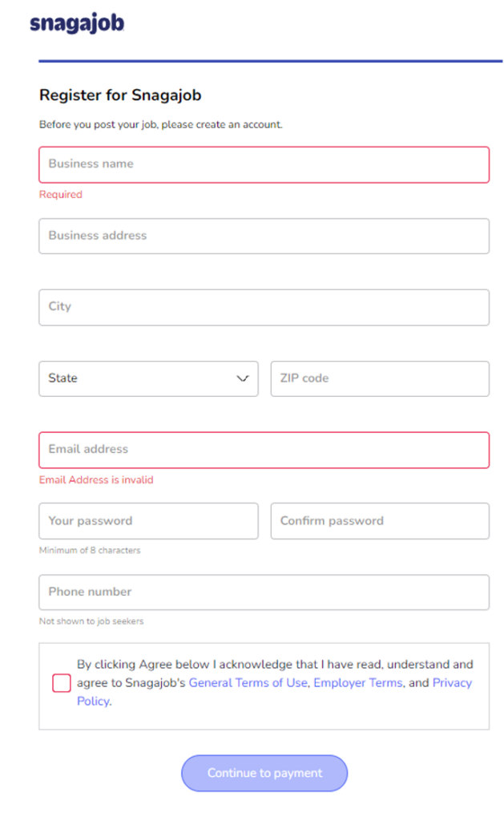
Task: Focus the ZIP code field
Action: [x=380, y=378]
